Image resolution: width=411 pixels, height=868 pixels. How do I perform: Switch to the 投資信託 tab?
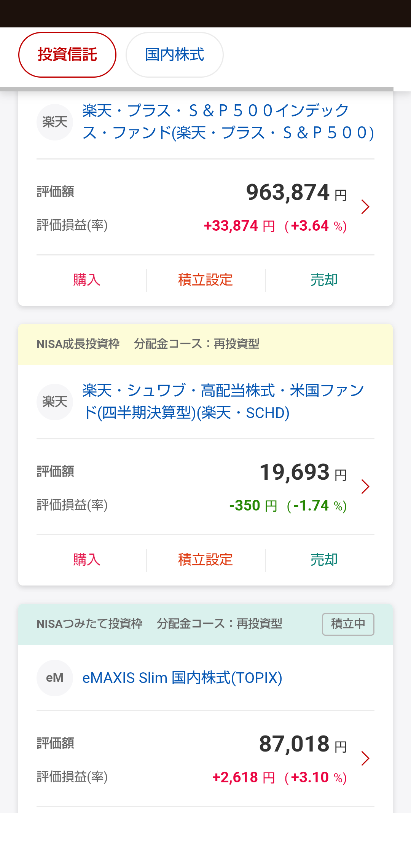point(67,55)
